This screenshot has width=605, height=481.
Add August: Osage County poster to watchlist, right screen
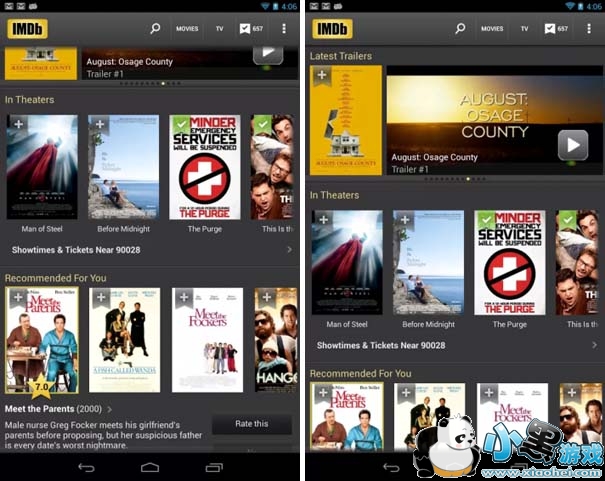coord(322,75)
